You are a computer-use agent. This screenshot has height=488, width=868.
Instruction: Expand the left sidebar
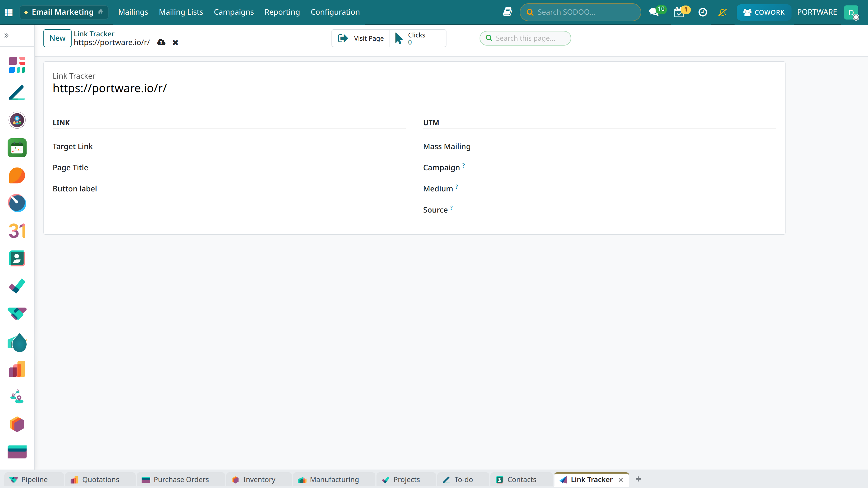[x=7, y=35]
